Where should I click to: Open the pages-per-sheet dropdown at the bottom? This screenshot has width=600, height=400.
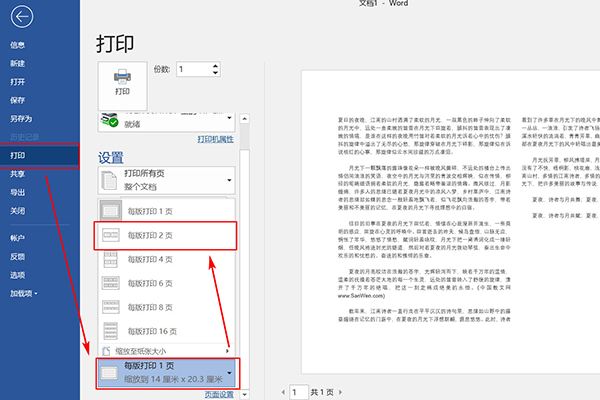click(x=167, y=373)
